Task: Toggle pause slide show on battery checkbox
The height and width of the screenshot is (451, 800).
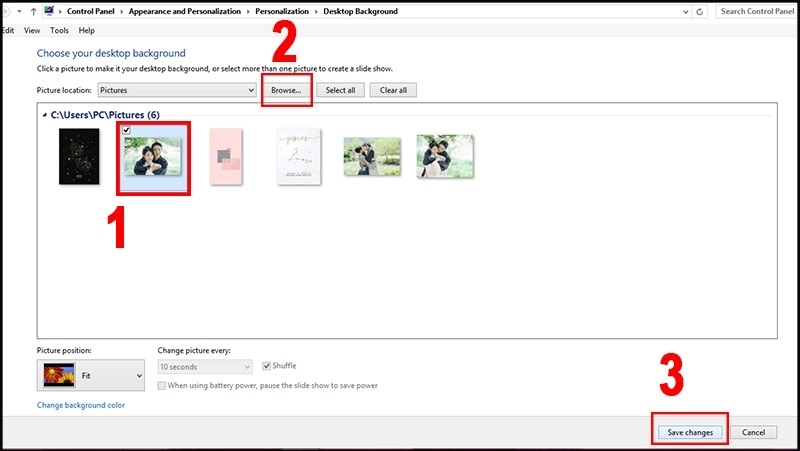Action: [162, 386]
